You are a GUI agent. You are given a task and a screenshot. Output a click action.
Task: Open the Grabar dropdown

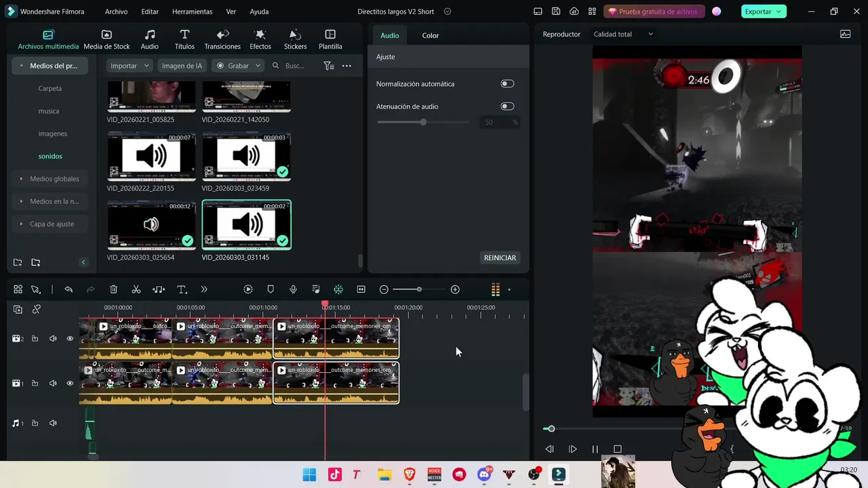(237, 66)
